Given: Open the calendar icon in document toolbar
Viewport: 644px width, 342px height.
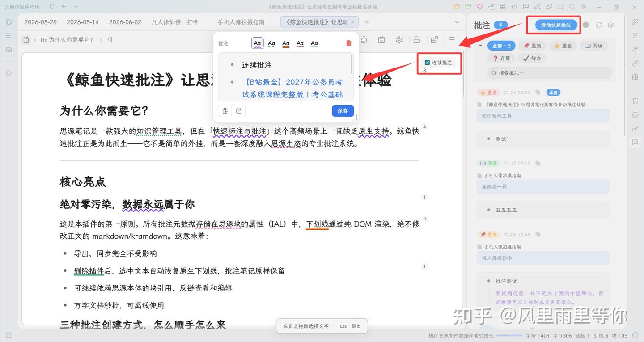Looking at the screenshot, I should click(381, 40).
